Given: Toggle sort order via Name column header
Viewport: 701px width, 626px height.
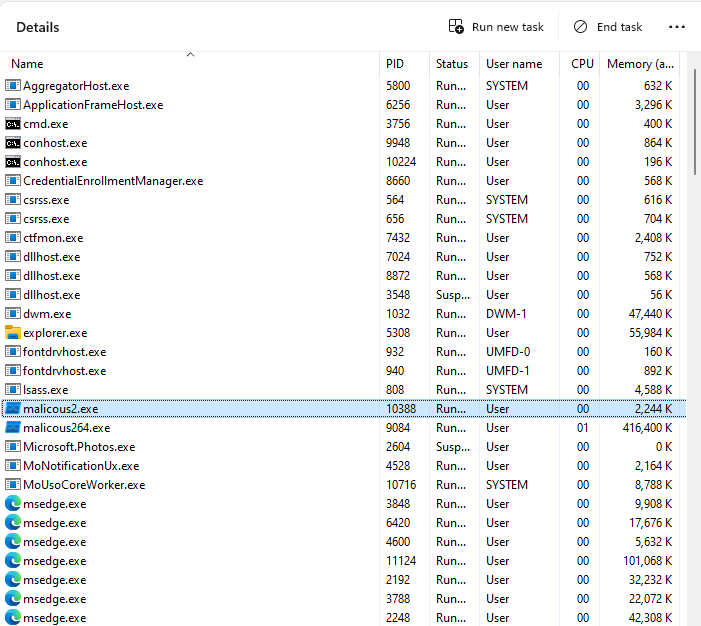Looking at the screenshot, I should tap(190, 64).
